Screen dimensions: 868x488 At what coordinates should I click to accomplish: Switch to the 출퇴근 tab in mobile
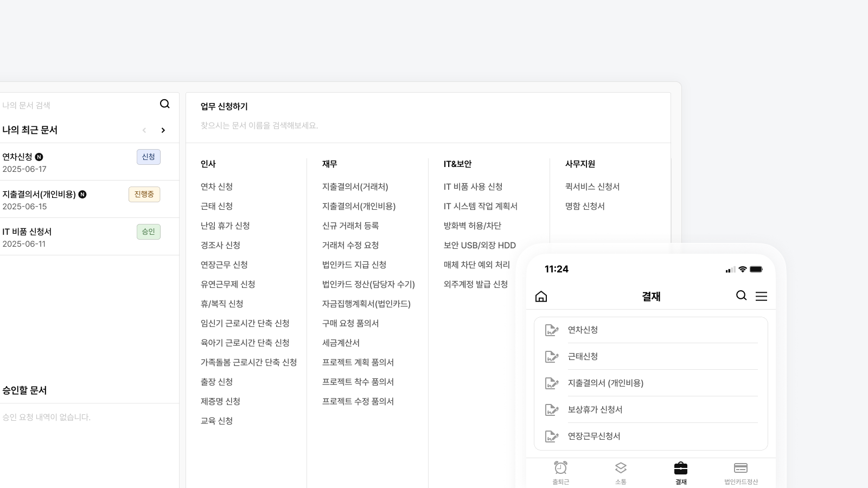[x=560, y=473]
